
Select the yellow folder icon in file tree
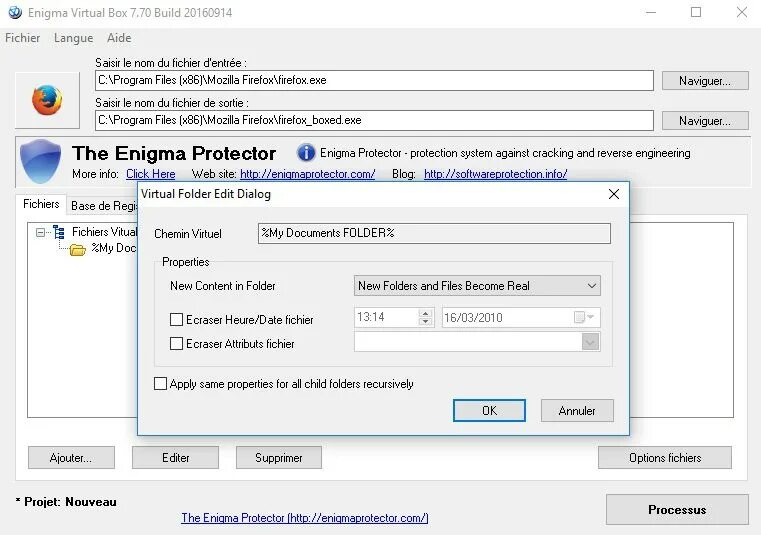click(78, 250)
